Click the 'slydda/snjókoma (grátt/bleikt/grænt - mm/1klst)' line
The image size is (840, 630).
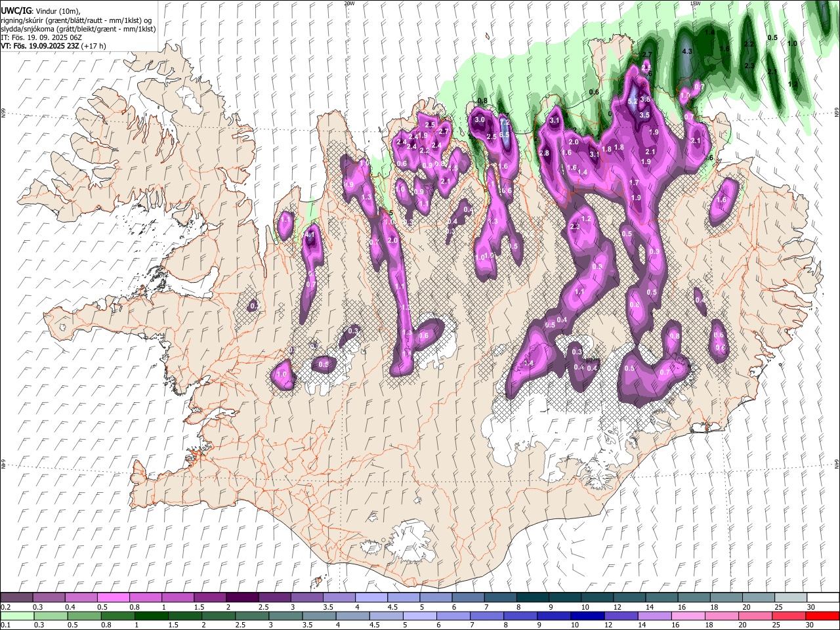pyautogui.click(x=78, y=29)
